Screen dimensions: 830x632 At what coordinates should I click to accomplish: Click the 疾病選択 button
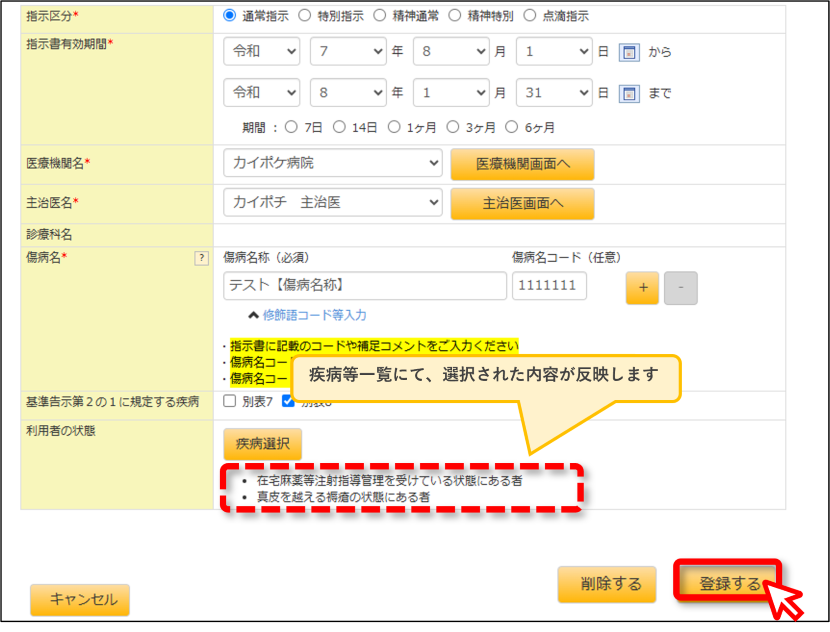point(263,444)
